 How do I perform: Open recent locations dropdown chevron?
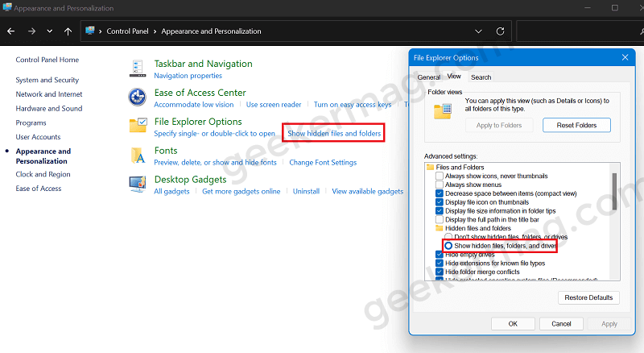click(x=50, y=31)
